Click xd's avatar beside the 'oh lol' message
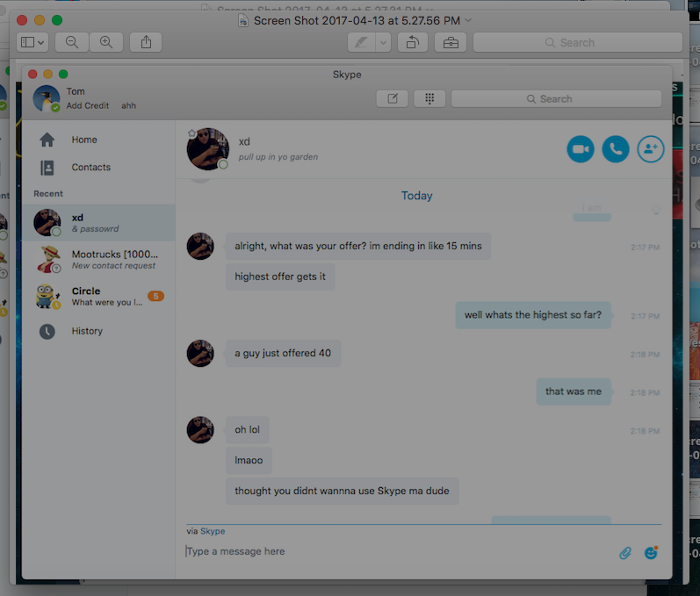Image resolution: width=700 pixels, height=596 pixels. pos(200,430)
